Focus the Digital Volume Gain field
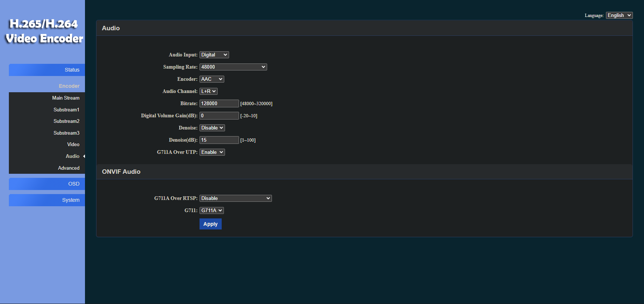This screenshot has height=304, width=644. pos(219,115)
